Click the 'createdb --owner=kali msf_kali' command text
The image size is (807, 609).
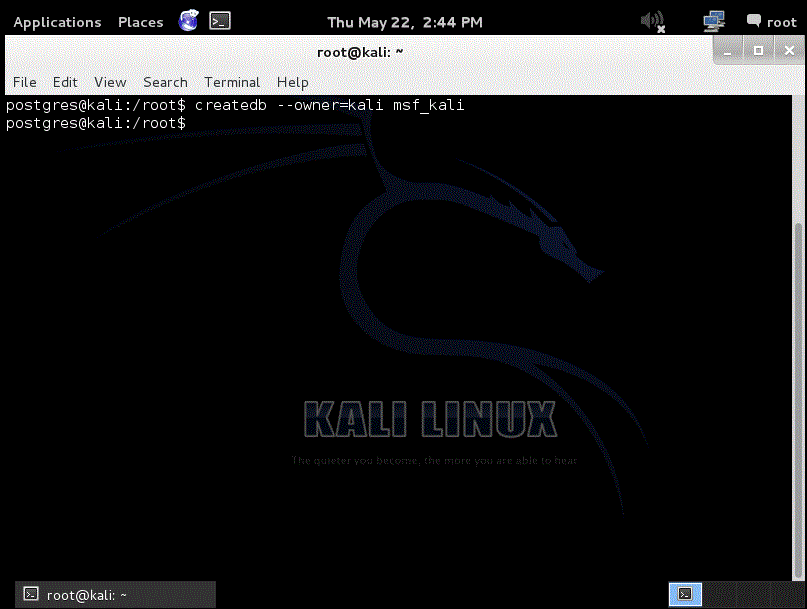(x=329, y=105)
